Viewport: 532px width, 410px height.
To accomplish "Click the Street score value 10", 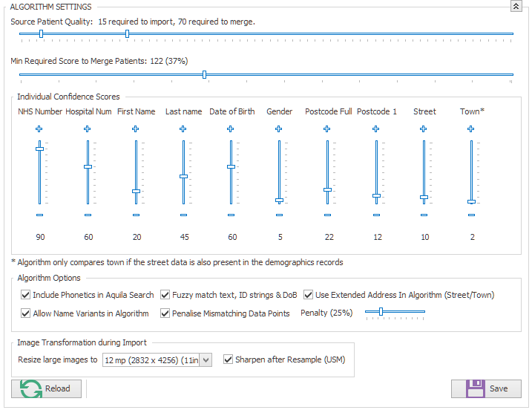I will click(425, 237).
